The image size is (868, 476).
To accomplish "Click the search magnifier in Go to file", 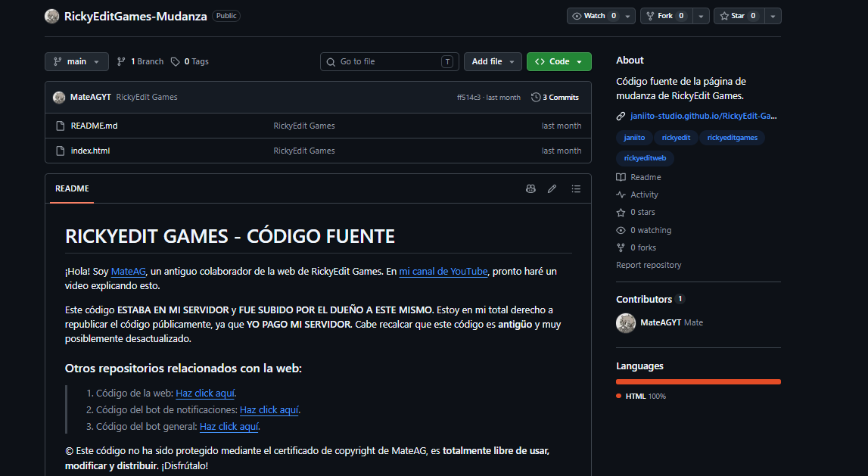I will click(x=331, y=62).
